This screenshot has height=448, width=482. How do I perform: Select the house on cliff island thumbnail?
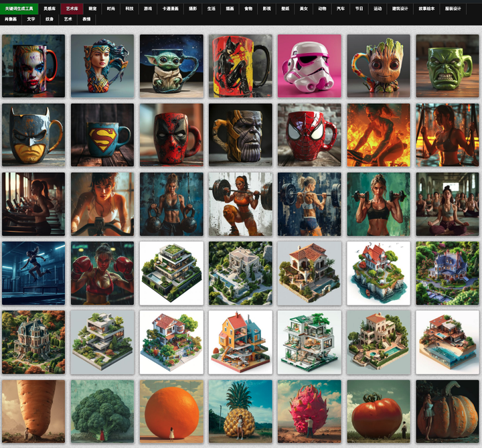pos(378,273)
